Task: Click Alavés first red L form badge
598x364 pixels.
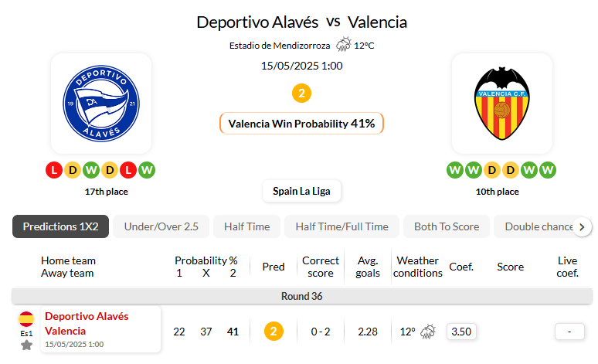Action: (54, 169)
